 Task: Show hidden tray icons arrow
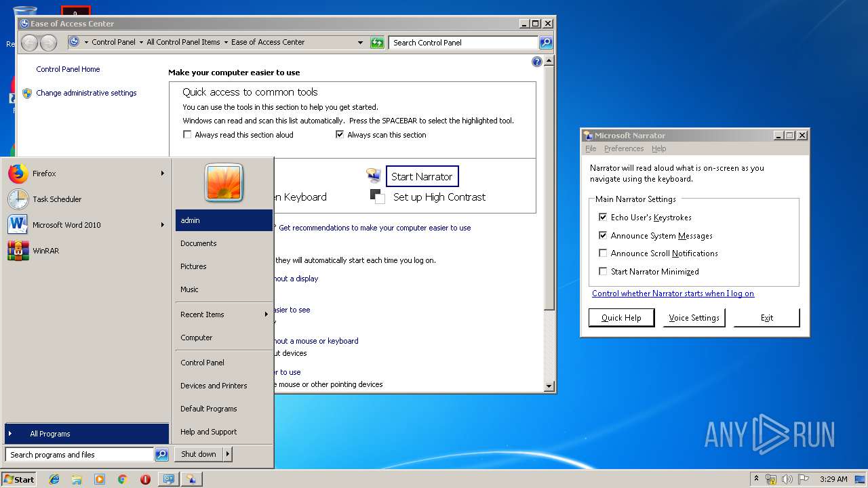[x=756, y=479]
